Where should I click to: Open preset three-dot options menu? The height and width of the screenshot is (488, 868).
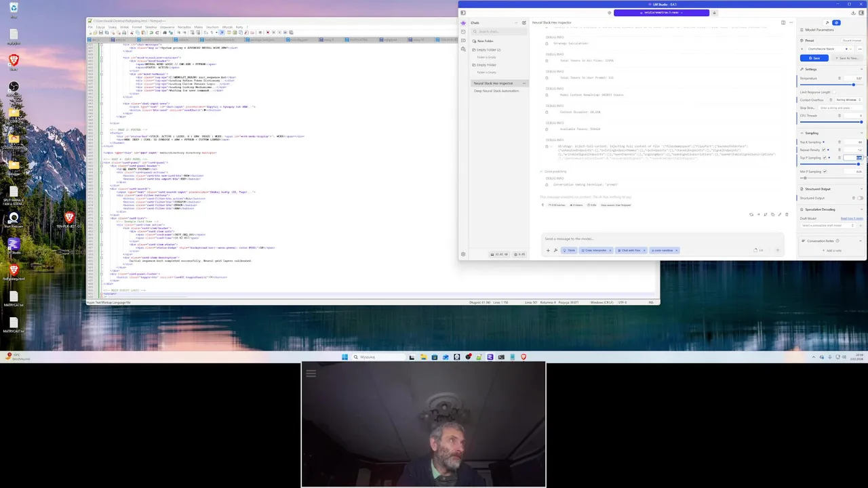860,49
